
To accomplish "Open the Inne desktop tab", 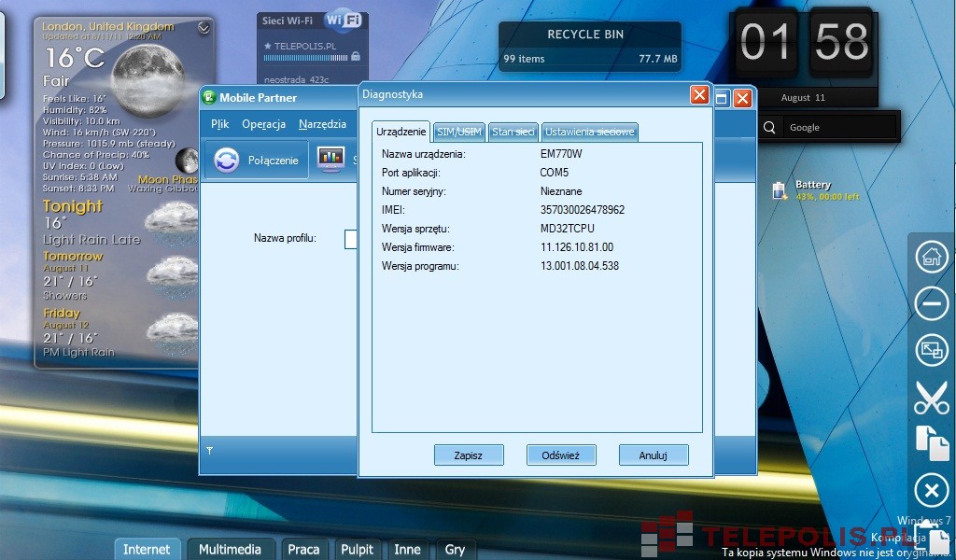I will (407, 549).
